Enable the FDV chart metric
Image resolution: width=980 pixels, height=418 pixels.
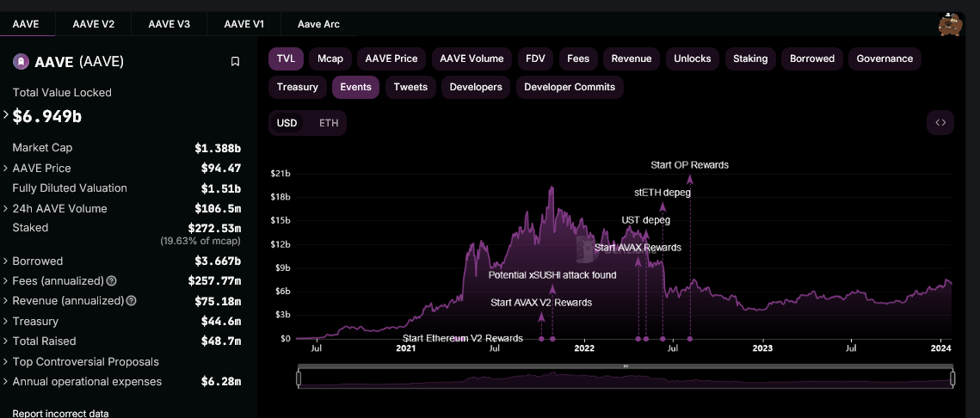(536, 58)
